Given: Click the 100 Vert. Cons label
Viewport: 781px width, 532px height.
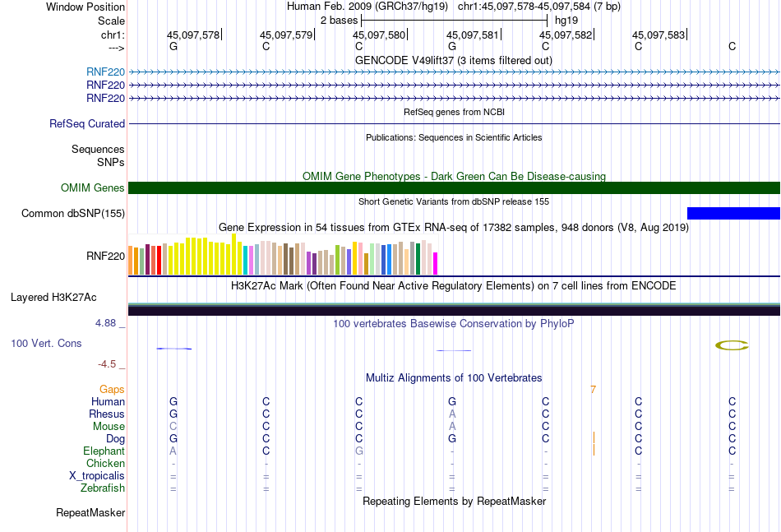Looking at the screenshot, I should tap(46, 343).
